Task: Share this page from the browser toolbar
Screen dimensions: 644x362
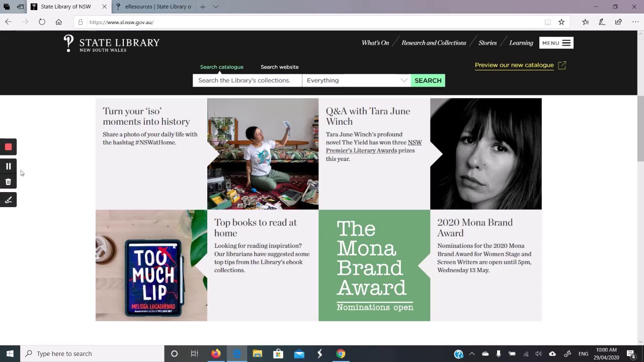Action: 618,22
